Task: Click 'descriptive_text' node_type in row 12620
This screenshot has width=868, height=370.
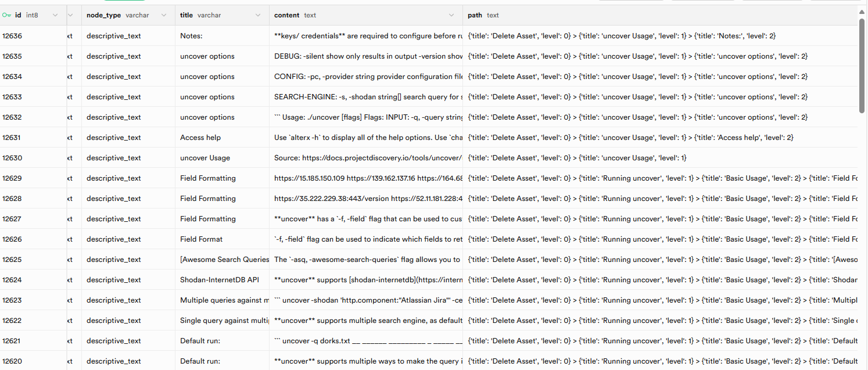Action: click(128, 361)
